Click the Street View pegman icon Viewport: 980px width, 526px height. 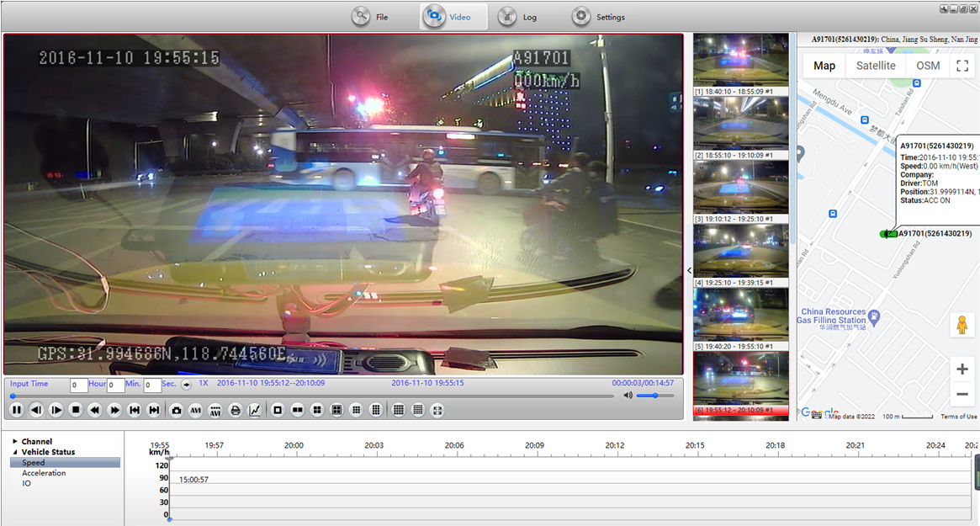click(962, 325)
